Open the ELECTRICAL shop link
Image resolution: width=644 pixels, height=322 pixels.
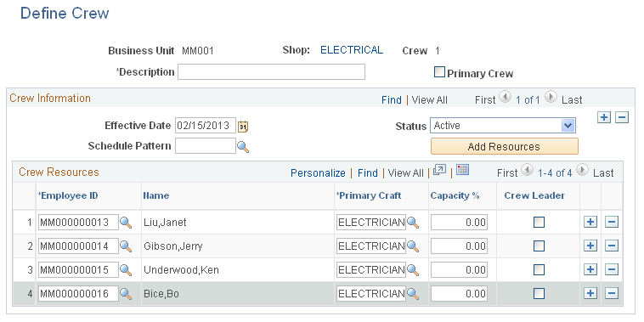point(352,50)
